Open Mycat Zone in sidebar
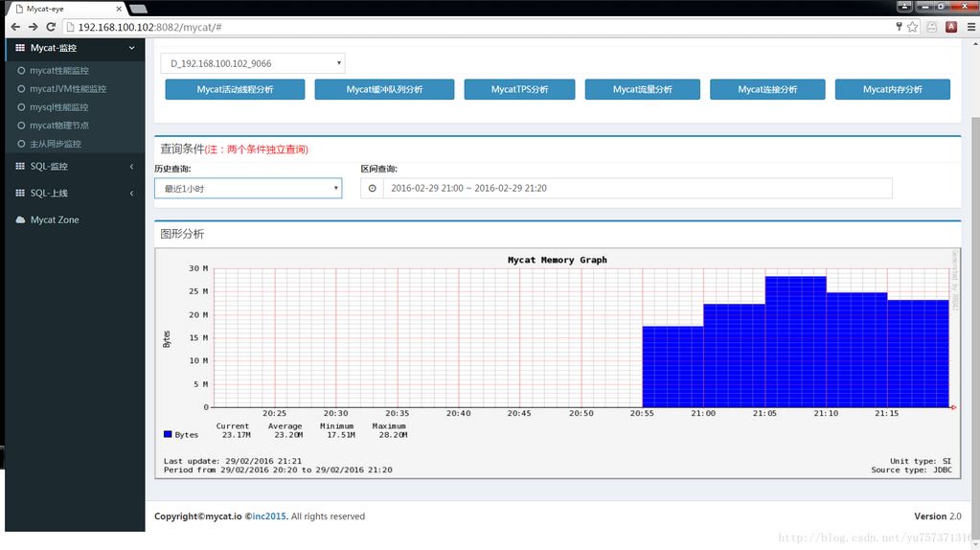 pyautogui.click(x=55, y=220)
